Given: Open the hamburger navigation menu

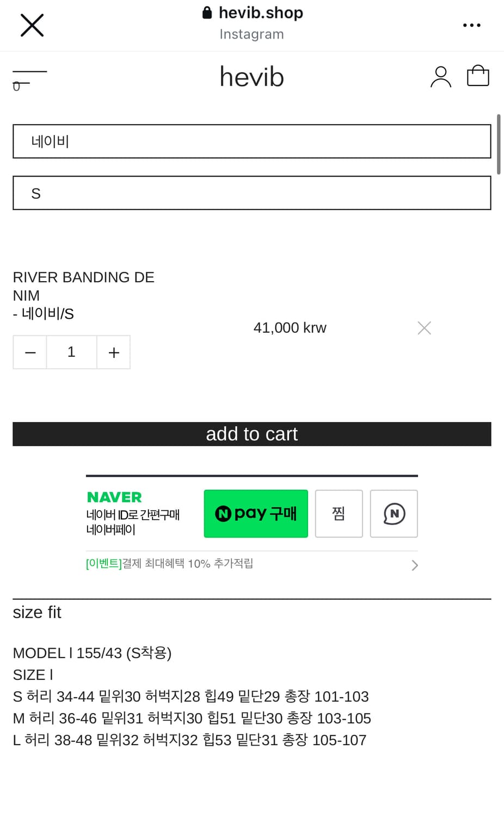Looking at the screenshot, I should (29, 76).
